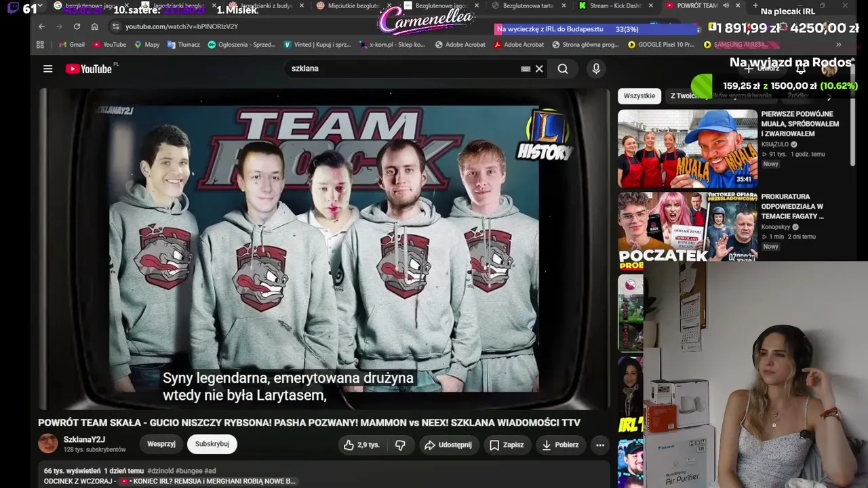Open the Adobe Acrobat PDF bookmark

(x=519, y=45)
